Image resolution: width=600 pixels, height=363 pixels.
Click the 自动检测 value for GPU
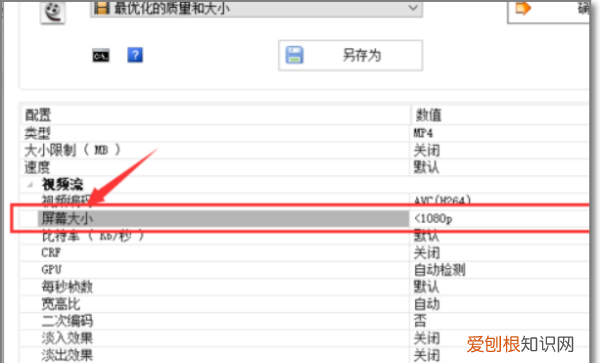pyautogui.click(x=439, y=270)
